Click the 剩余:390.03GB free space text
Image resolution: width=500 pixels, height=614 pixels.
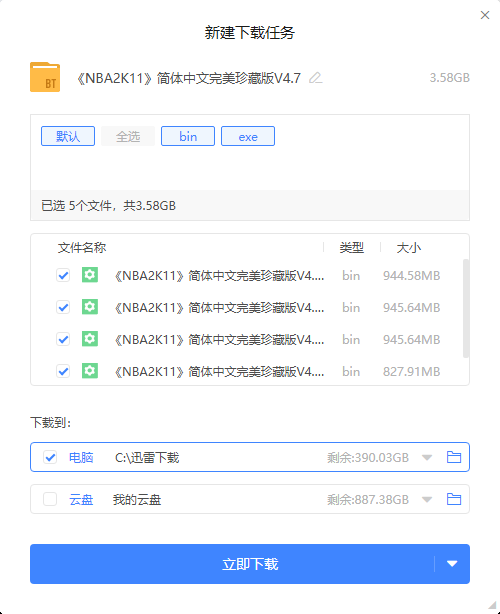pyautogui.click(x=368, y=457)
